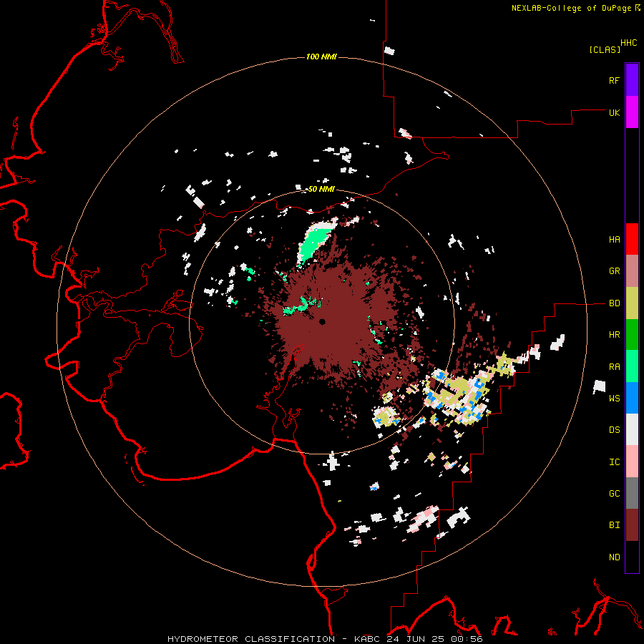
Task: Click the NEXLAB-College of DuPage credit
Action: [571, 8]
